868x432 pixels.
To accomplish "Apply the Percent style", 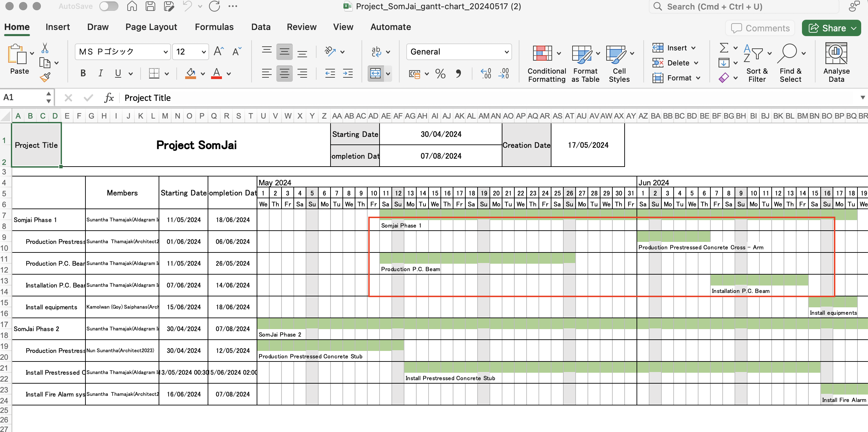I will (x=440, y=73).
